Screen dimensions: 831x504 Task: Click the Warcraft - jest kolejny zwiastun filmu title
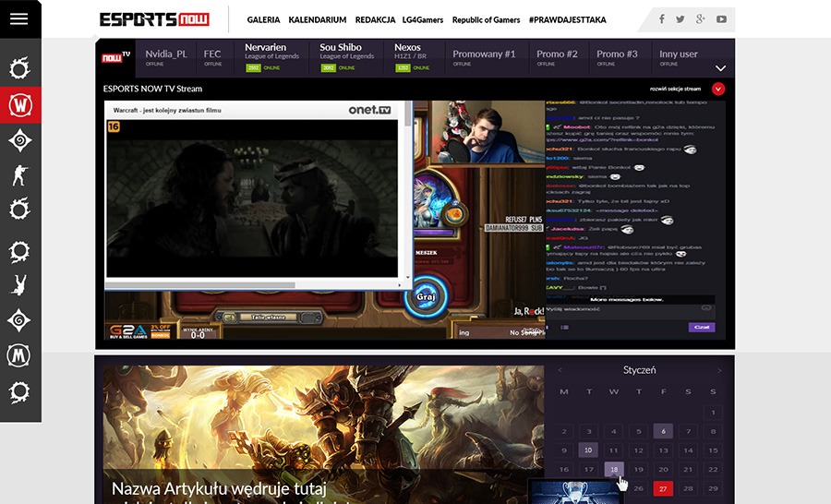tap(167, 110)
